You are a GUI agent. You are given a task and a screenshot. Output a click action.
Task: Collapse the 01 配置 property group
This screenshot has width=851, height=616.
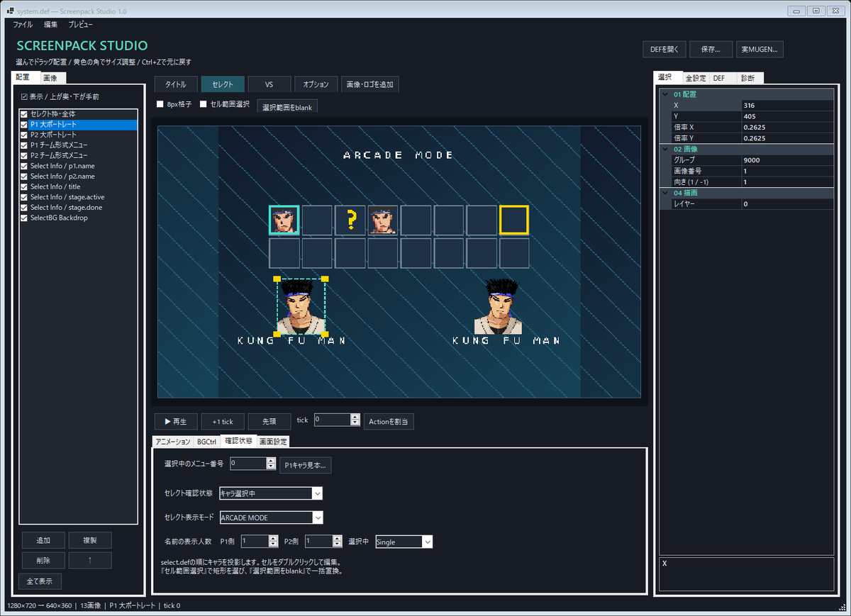click(665, 94)
